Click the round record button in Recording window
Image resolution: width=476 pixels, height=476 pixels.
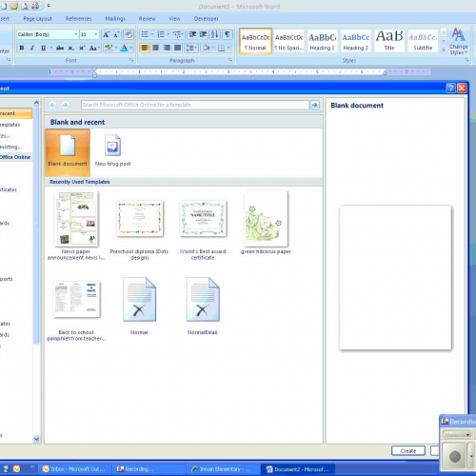point(455,457)
